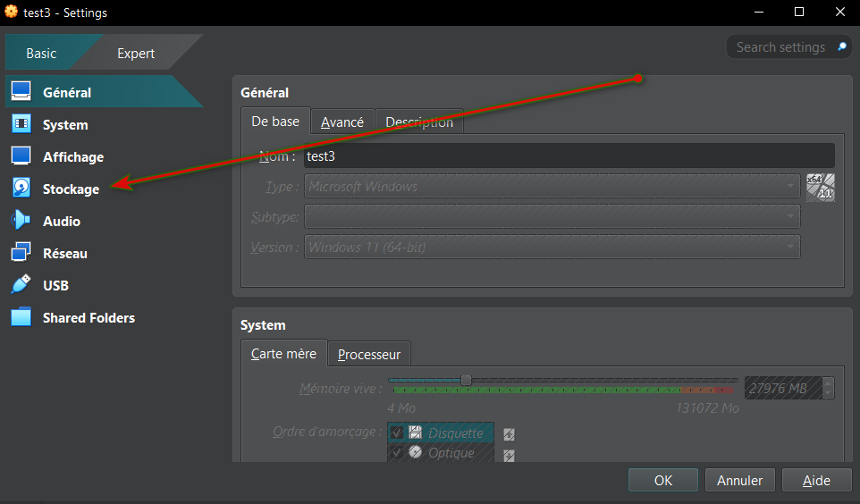Switch to Expert settings mode
This screenshot has width=860, height=504.
click(x=136, y=54)
